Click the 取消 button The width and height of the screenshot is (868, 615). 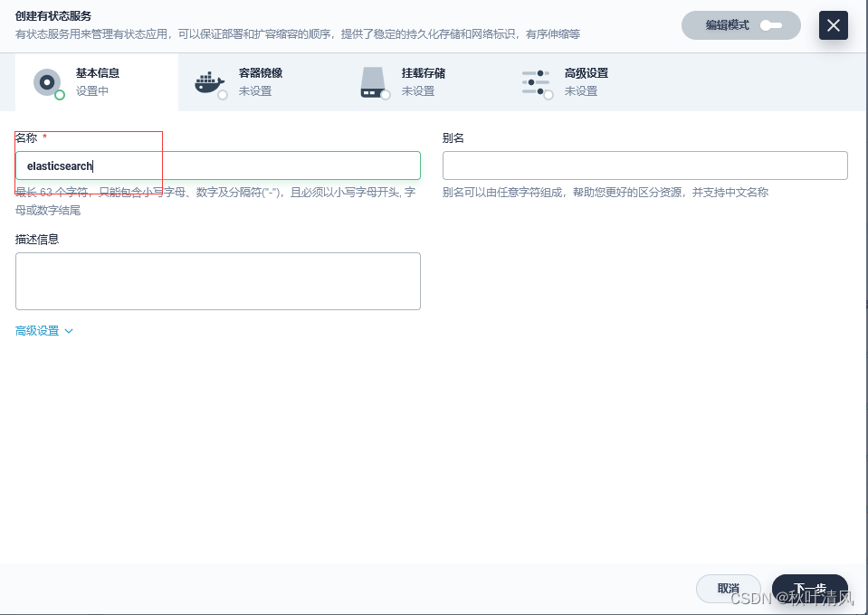pos(729,588)
